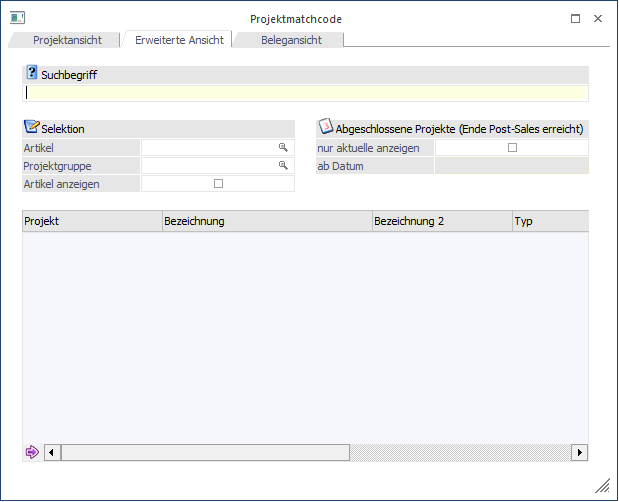Click the Suchbegriff help question-mark icon

click(31, 74)
